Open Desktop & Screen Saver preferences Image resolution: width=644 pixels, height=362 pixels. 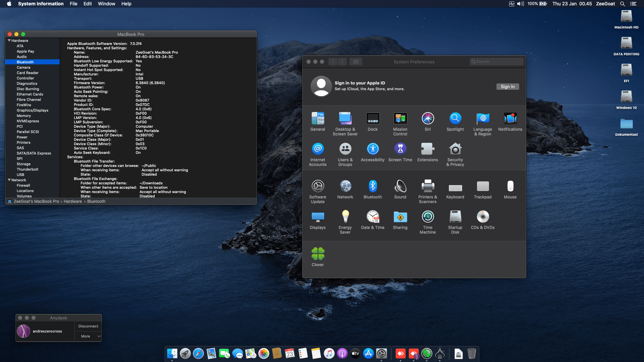[x=345, y=124]
